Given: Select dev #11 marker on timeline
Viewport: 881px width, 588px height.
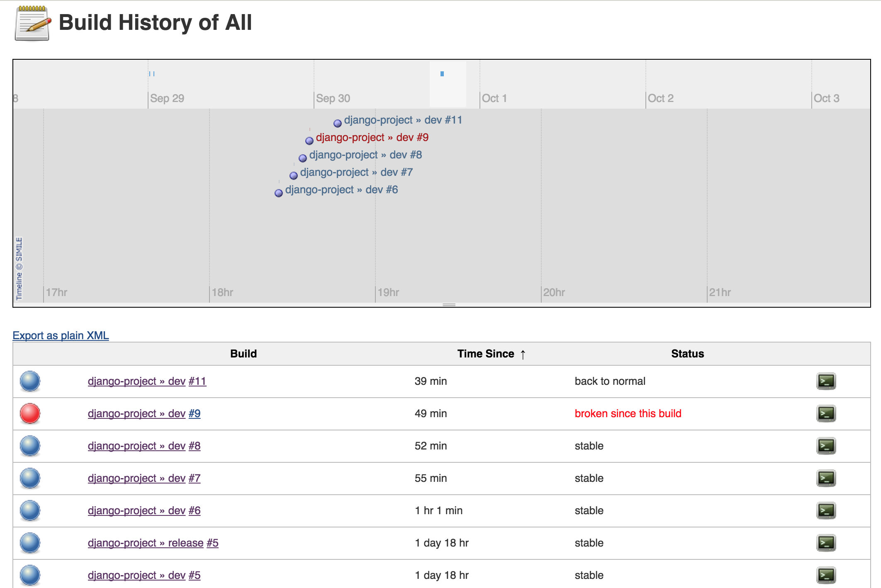Looking at the screenshot, I should (338, 123).
